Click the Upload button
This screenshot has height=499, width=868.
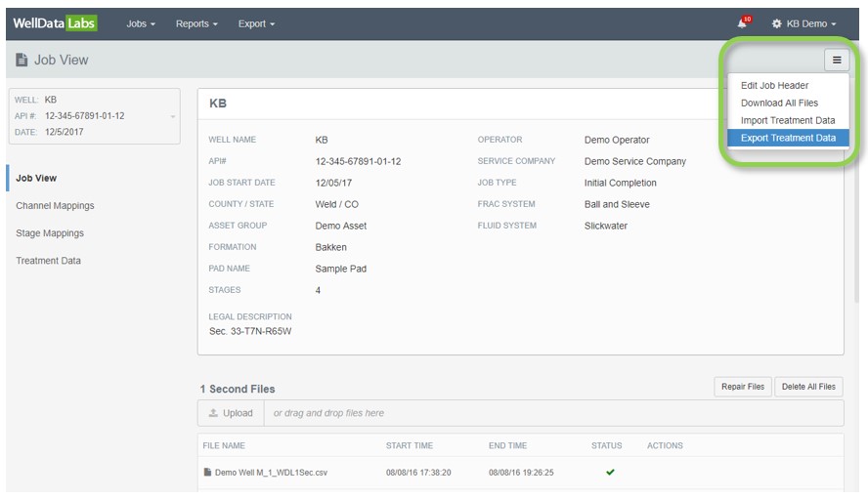click(232, 413)
